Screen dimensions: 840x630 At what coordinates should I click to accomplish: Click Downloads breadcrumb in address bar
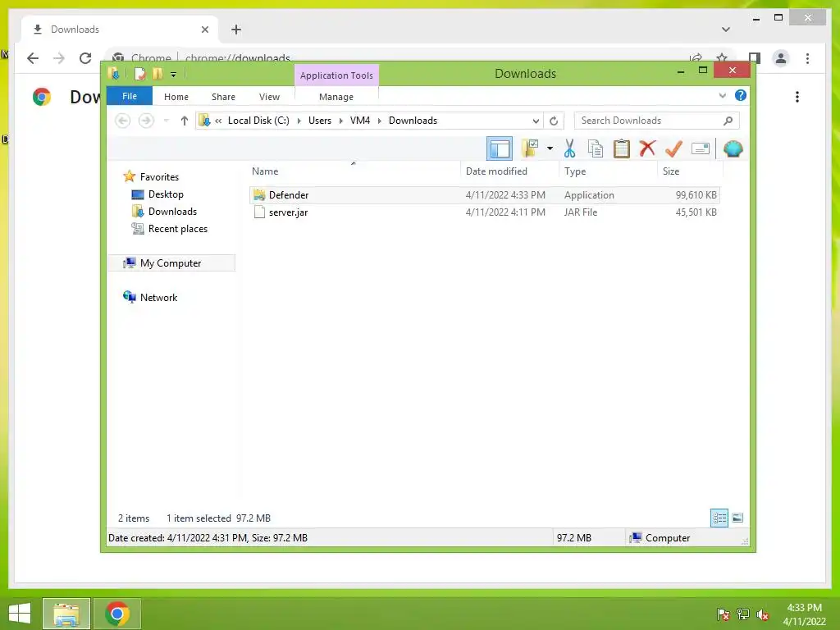point(413,121)
